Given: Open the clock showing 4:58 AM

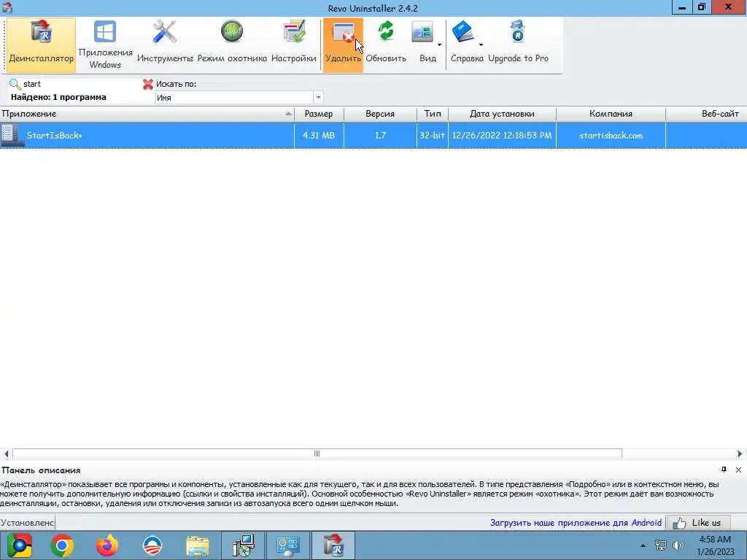Looking at the screenshot, I should [715, 545].
